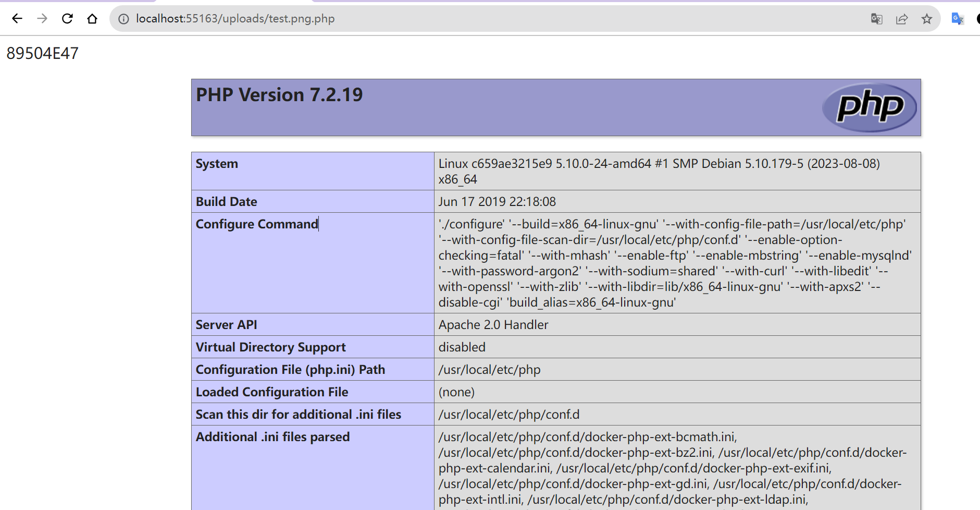Open the Google Translate extension
Screen dimensions: 980x510
(958, 19)
